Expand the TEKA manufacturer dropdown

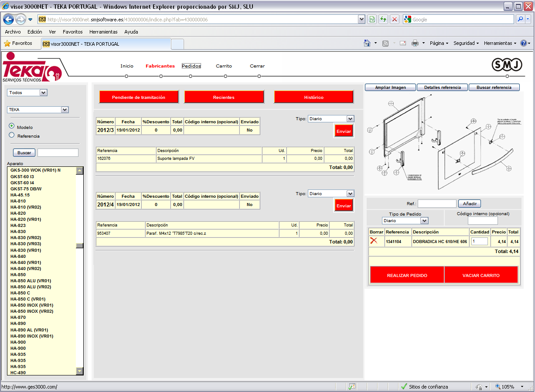(38, 110)
